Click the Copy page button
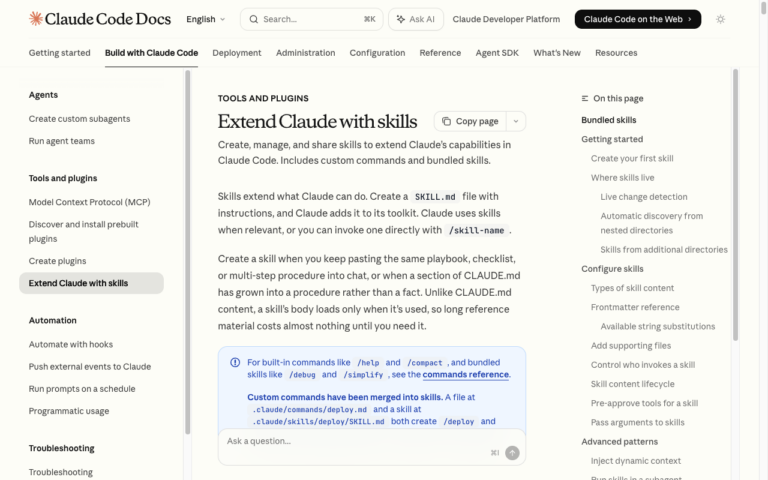The width and height of the screenshot is (768, 480). coord(470,121)
